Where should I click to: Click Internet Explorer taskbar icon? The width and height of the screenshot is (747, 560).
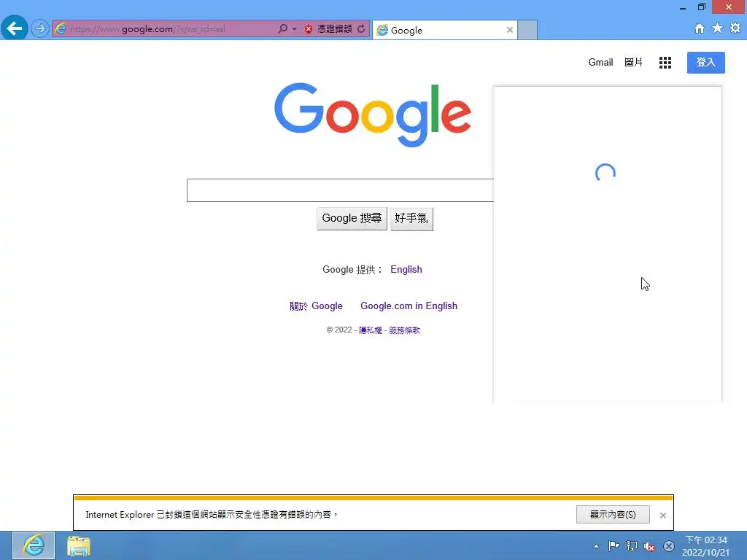(34, 545)
